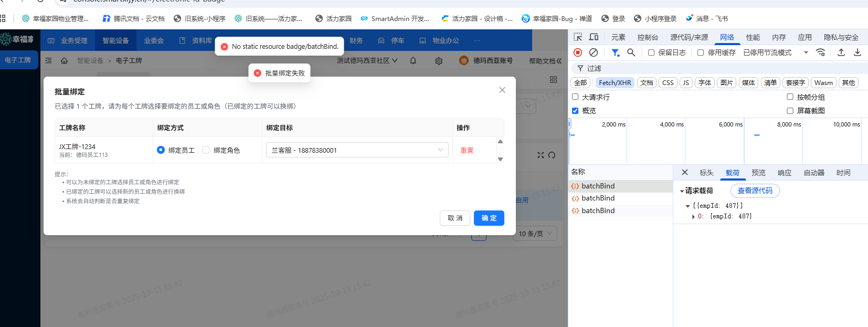Open the 消息 - 飞书 bookmark
This screenshot has height=327, width=868.
(x=707, y=18)
